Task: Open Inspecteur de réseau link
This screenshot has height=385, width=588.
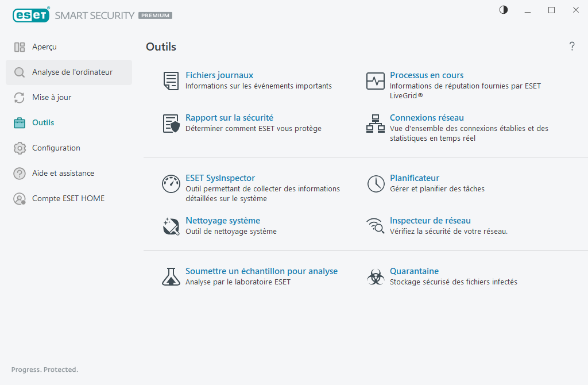Action: click(x=430, y=221)
